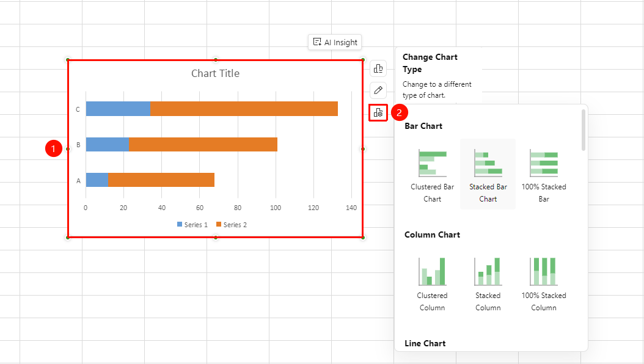Click the orange bar of category B
This screenshot has width=644, height=364.
[203, 145]
